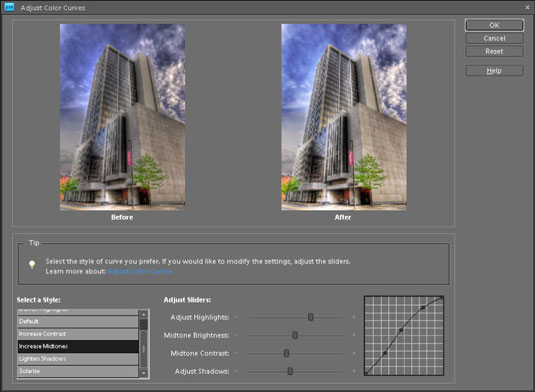535x392 pixels.
Task: Click the After preview image
Action: (344, 117)
